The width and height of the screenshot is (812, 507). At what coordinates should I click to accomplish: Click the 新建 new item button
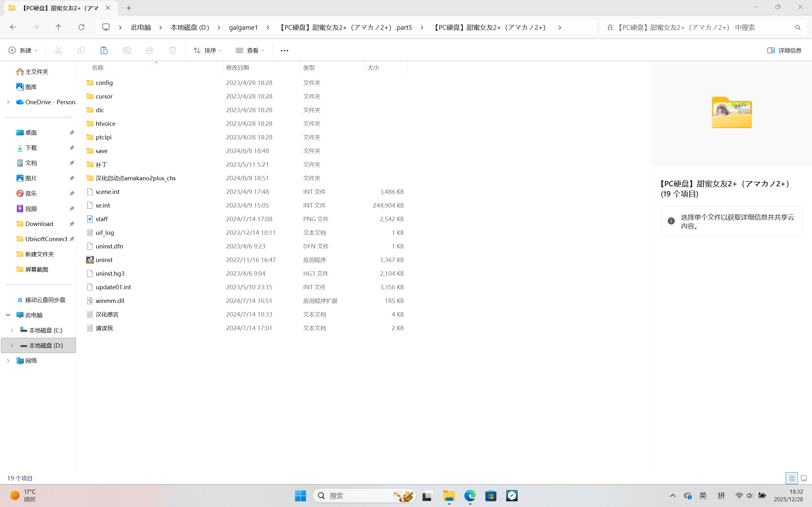23,50
